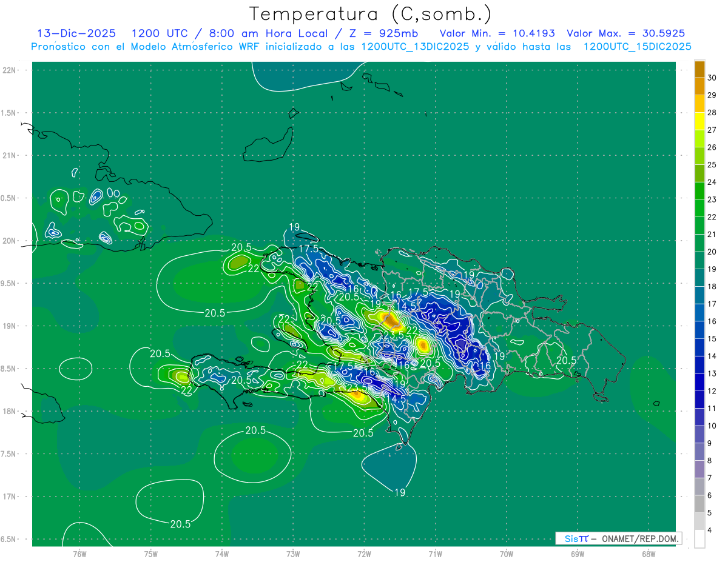Click '19' contour label north of Haiti's coast

(x=294, y=227)
